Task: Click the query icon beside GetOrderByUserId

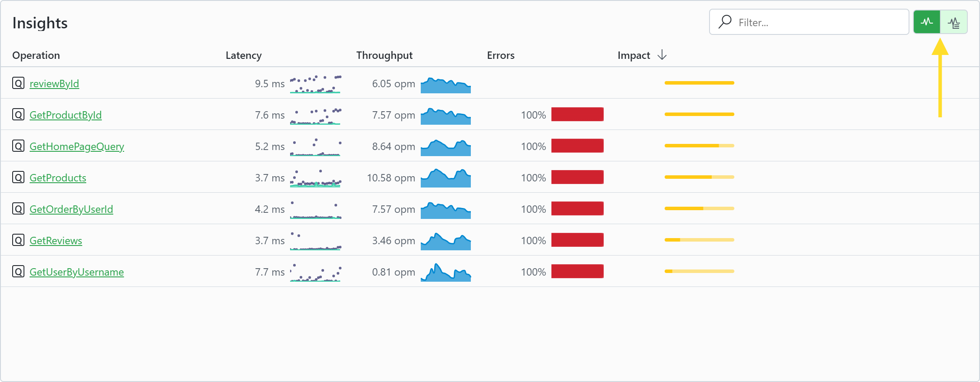Action: click(x=18, y=208)
